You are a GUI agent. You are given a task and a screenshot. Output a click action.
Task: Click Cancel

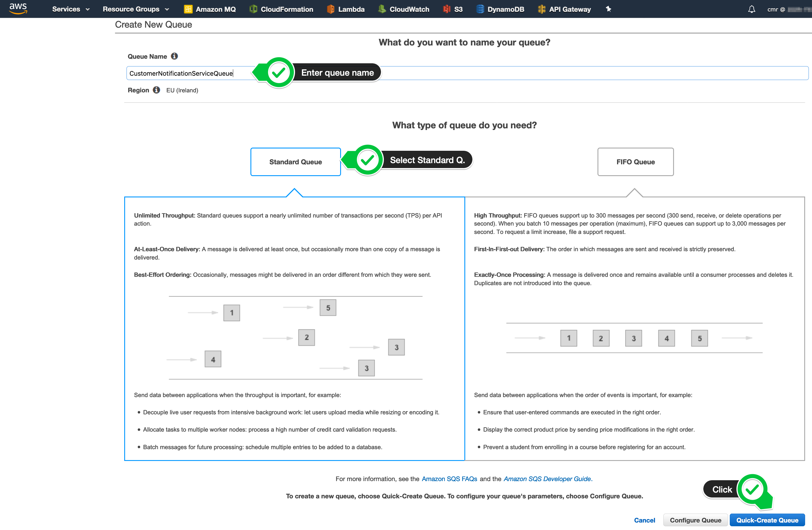[x=644, y=520]
